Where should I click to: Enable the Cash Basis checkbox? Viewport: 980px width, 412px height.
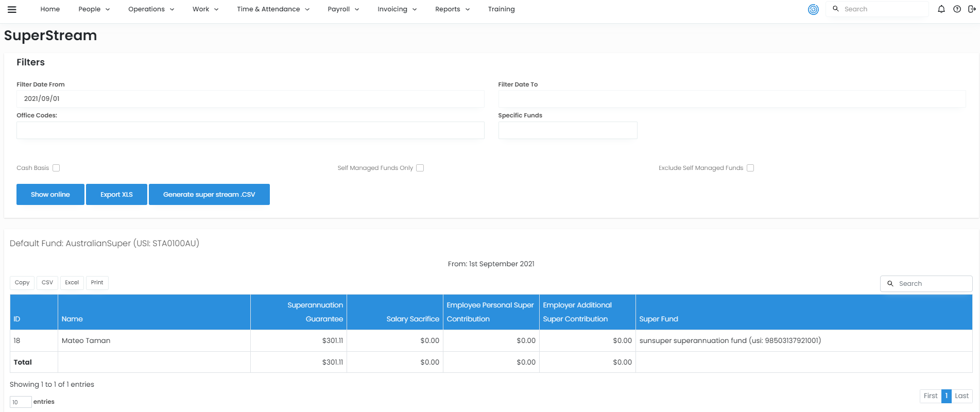(x=56, y=168)
